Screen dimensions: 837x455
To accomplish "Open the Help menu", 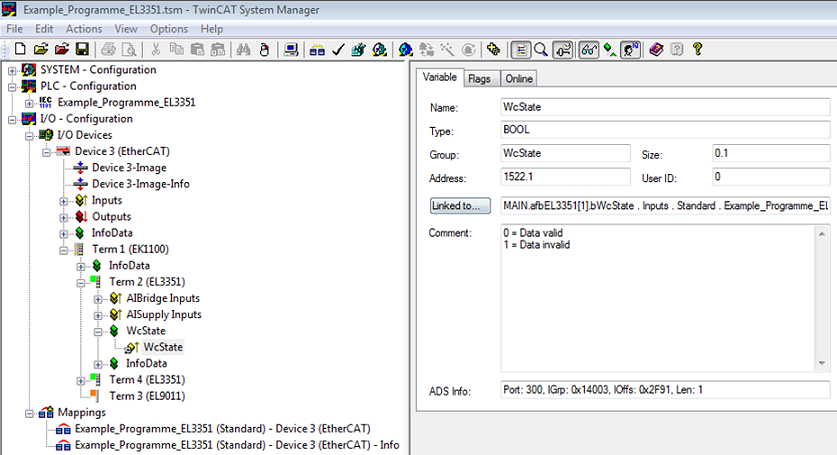I will [x=212, y=29].
